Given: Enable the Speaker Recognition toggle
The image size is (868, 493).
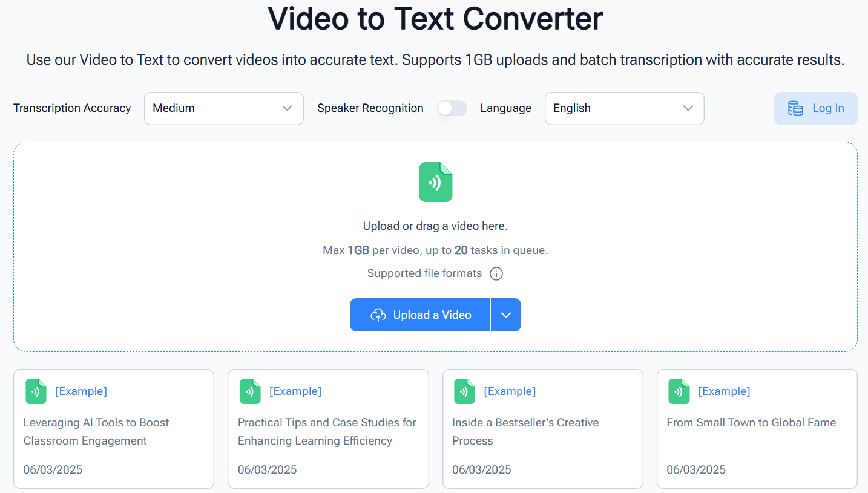Looking at the screenshot, I should point(452,108).
